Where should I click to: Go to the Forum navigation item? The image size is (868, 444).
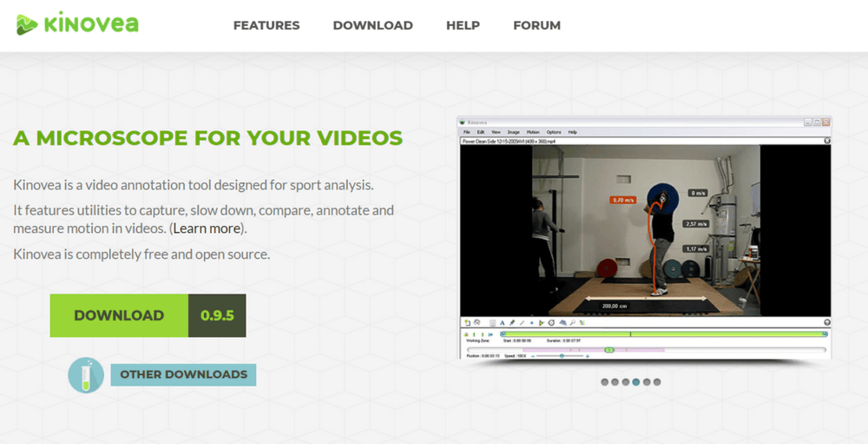point(536,25)
